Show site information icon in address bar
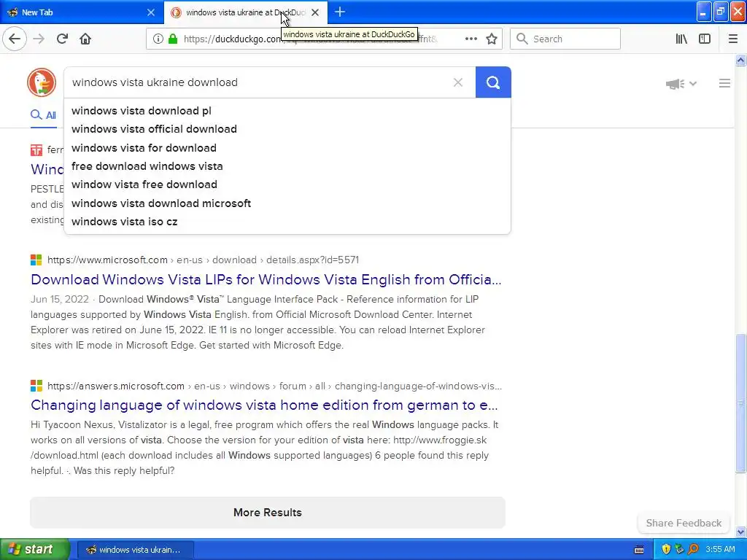 click(x=158, y=39)
